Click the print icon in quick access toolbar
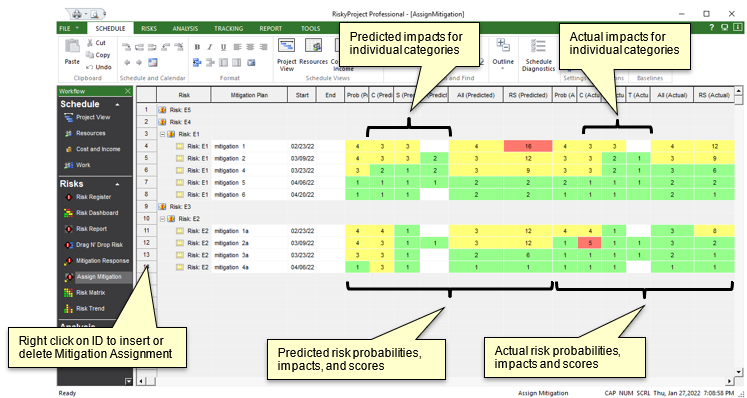Screen dimensions: 747x398 [x=77, y=14]
